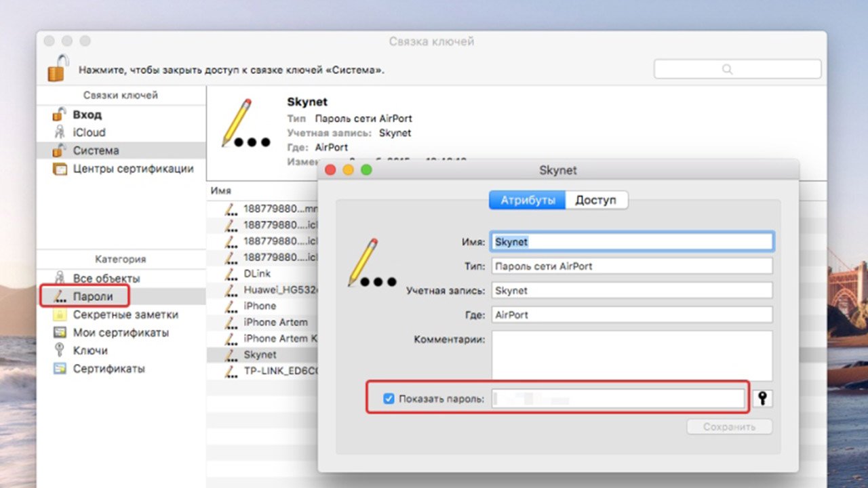Close the Skynet dialog window

pyautogui.click(x=331, y=170)
